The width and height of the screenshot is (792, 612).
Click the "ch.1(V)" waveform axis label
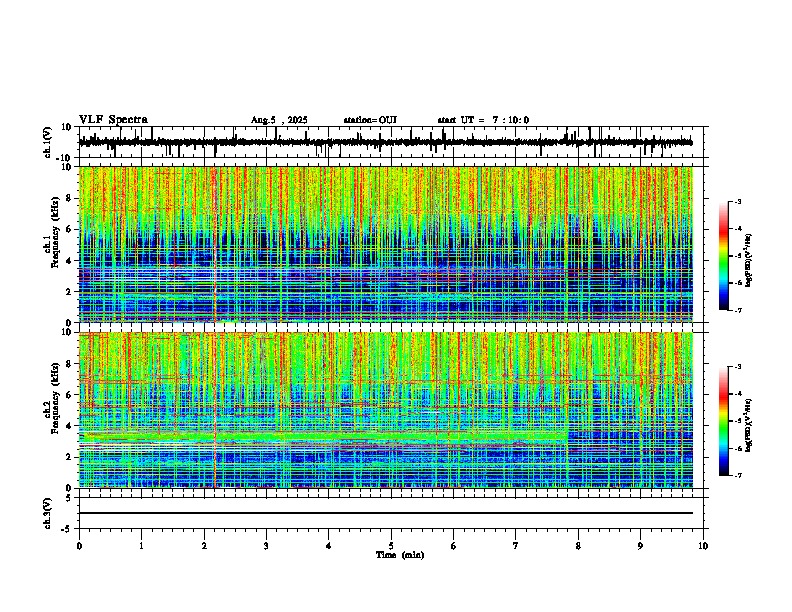tap(48, 142)
